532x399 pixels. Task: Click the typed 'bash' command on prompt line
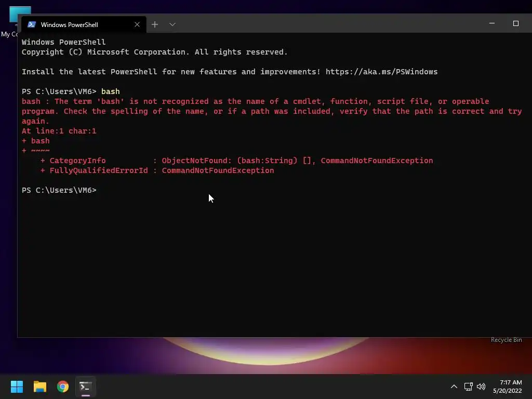[x=111, y=91]
